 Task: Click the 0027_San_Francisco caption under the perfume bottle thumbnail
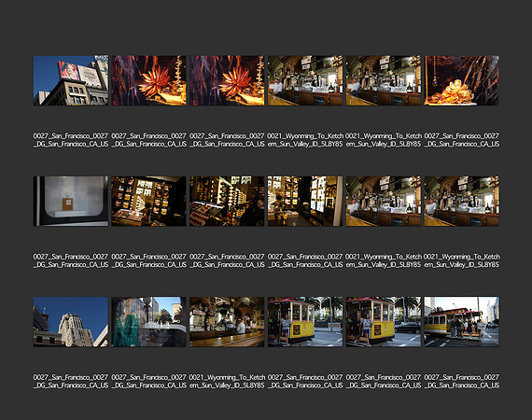click(x=71, y=260)
